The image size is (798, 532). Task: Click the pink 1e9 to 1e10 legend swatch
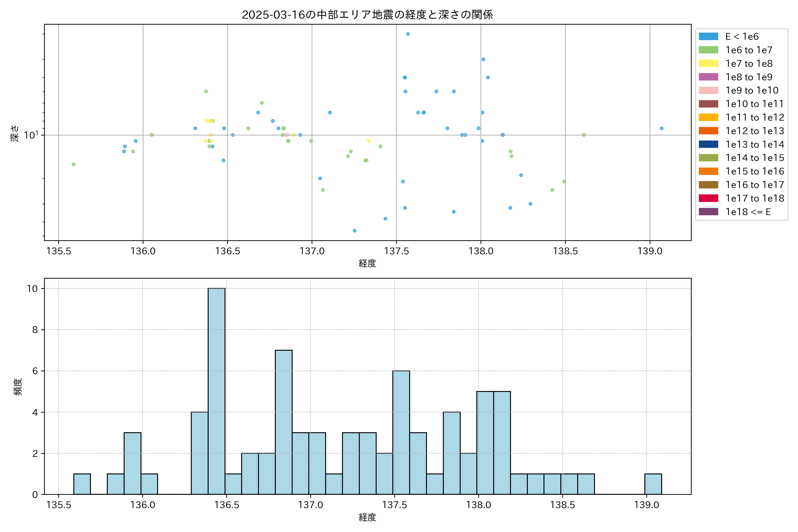pyautogui.click(x=708, y=91)
